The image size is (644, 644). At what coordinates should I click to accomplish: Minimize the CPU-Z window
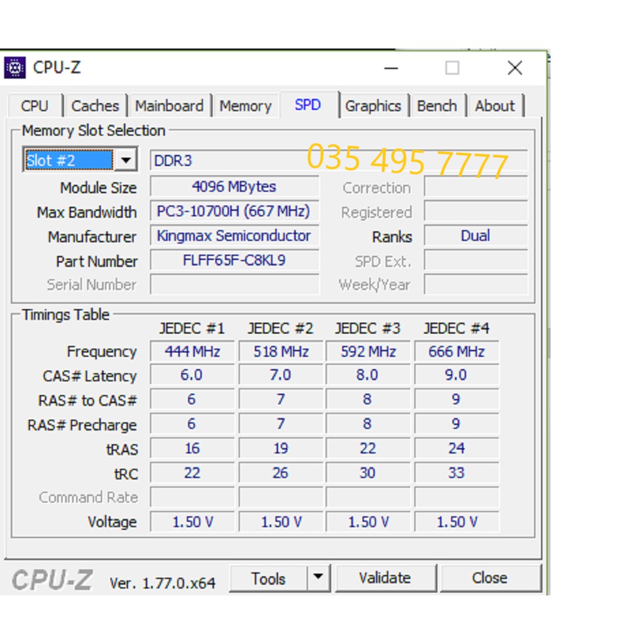[391, 68]
